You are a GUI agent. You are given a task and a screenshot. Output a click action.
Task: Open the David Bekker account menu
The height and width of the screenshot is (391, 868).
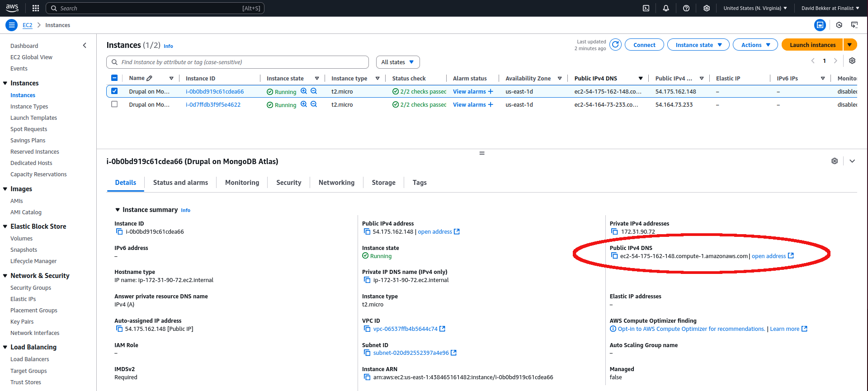[x=830, y=8]
